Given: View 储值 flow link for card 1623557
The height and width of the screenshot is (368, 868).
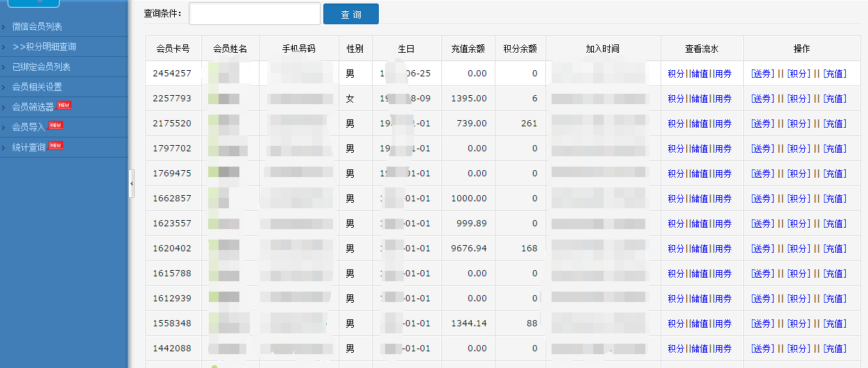Looking at the screenshot, I should [x=699, y=224].
